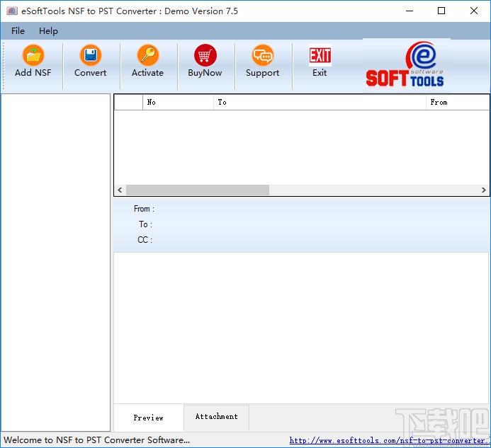This screenshot has width=491, height=448.
Task: Click the Add NSF label text
Action: (33, 73)
